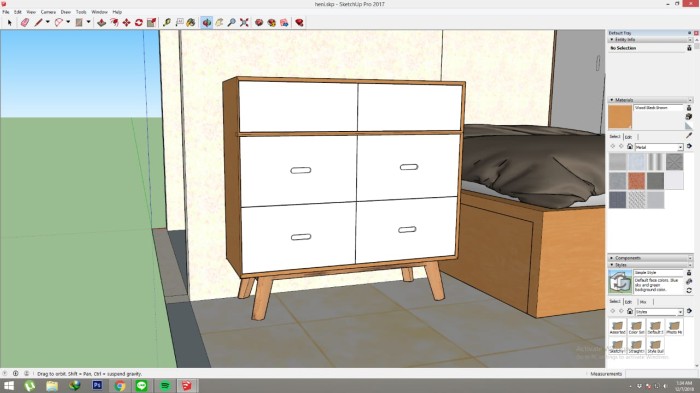Open the Sketchy Edges styles folder
The width and height of the screenshot is (700, 393).
617,346
